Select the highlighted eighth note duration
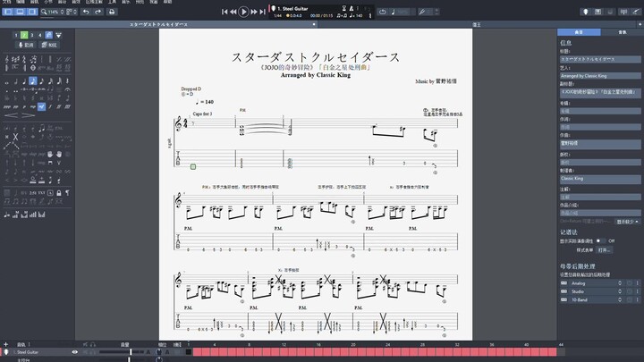Image resolution: width=644 pixels, height=362 pixels. click(x=33, y=81)
